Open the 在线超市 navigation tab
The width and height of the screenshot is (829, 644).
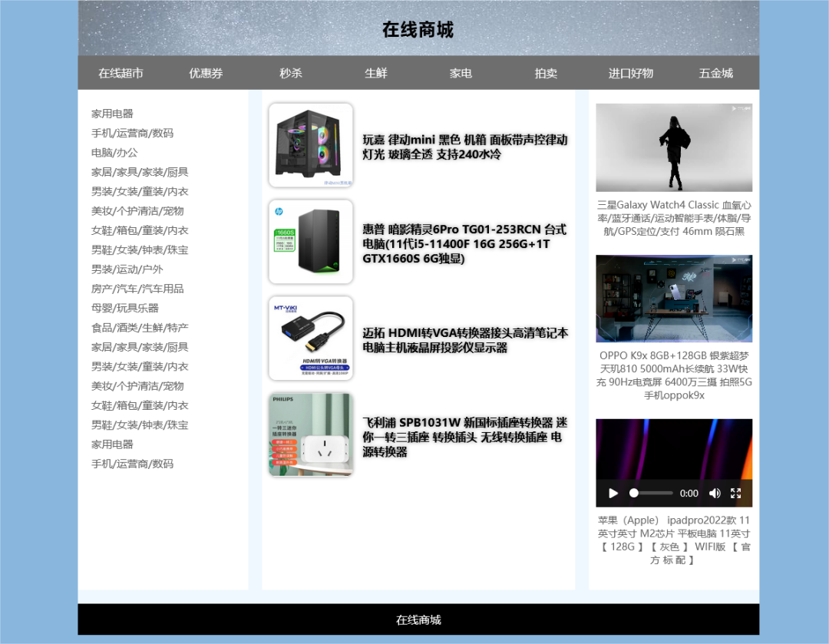(x=121, y=73)
